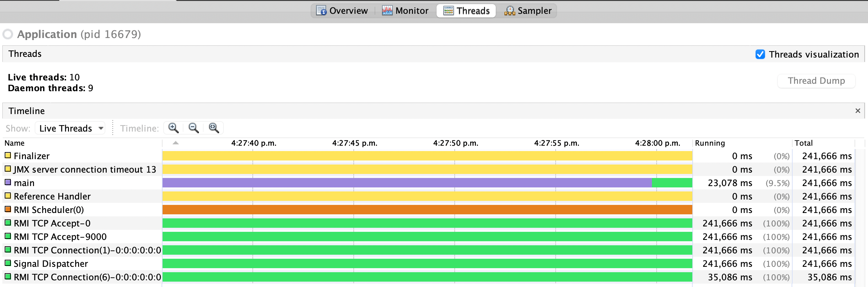Sort by the Running column header
Image resolution: width=868 pixels, height=287 pixels.
(x=742, y=143)
